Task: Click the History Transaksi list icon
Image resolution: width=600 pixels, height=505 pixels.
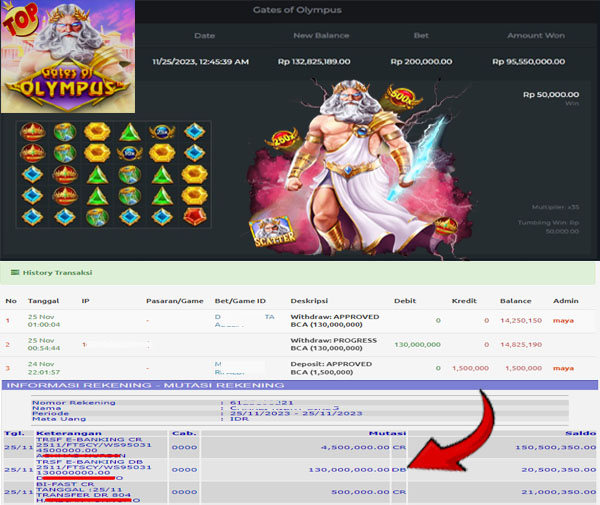Action: click(15, 272)
